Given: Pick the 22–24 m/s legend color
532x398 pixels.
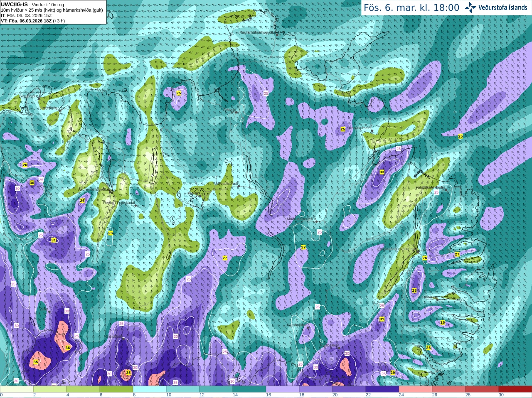Looking at the screenshot, I should click(382, 389).
